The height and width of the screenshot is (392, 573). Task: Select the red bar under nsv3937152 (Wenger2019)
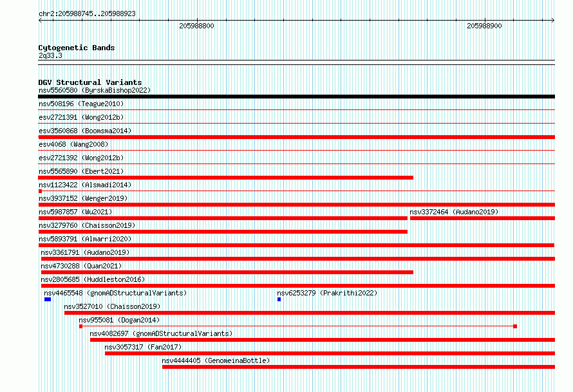(x=296, y=205)
